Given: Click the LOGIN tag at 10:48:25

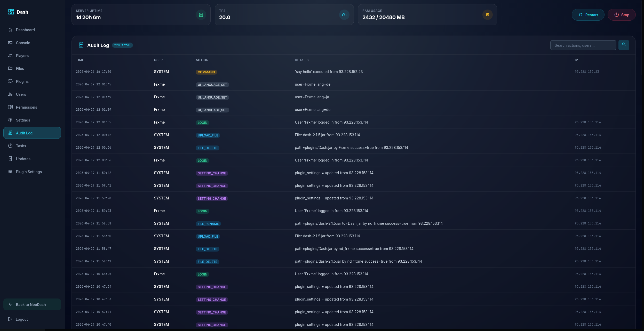Looking at the screenshot, I should point(202,274).
